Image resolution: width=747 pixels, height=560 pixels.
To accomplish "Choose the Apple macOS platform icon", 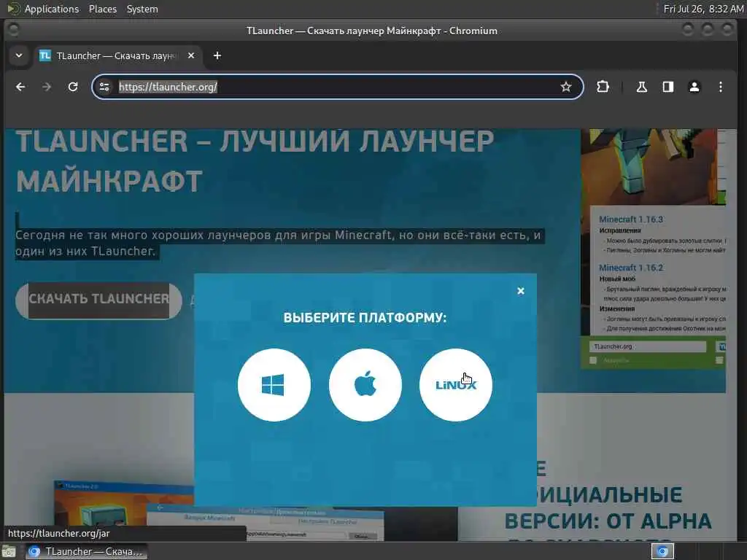I will 365,385.
